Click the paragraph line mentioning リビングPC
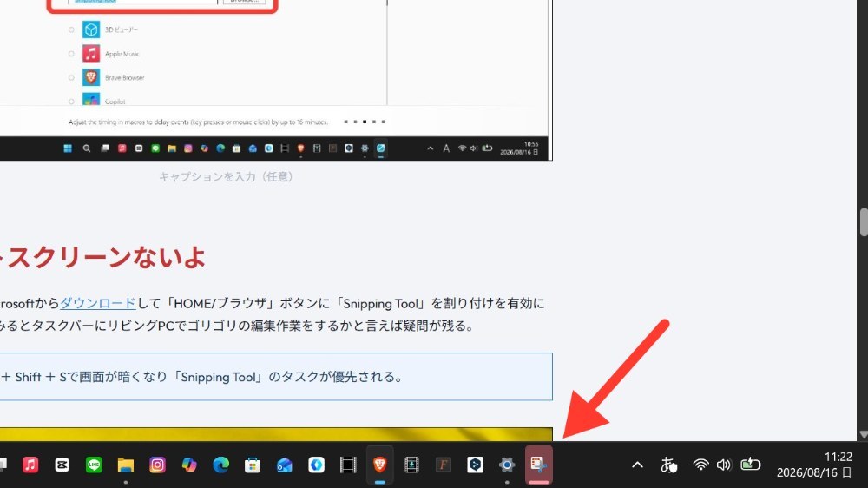The width and height of the screenshot is (868, 488). tap(237, 326)
